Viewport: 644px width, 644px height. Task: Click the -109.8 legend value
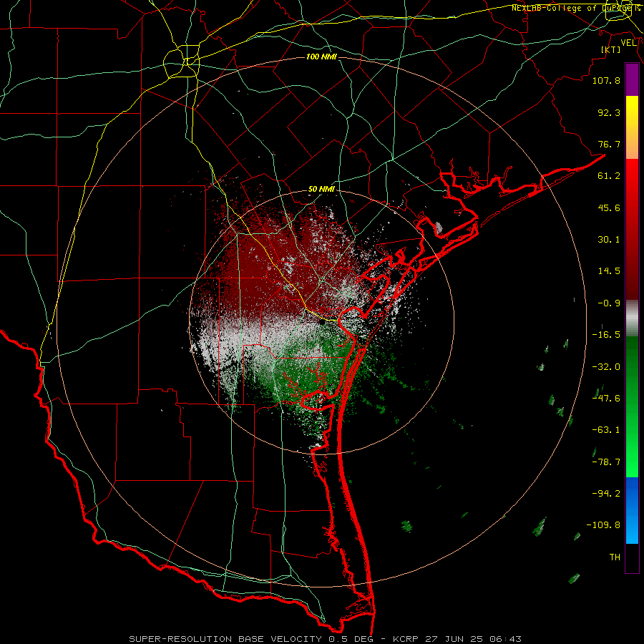(x=603, y=525)
